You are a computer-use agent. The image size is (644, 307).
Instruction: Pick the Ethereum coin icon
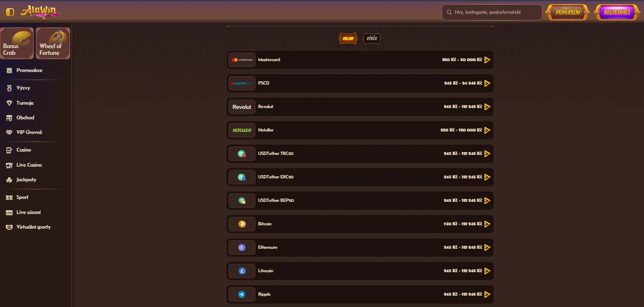(x=242, y=248)
